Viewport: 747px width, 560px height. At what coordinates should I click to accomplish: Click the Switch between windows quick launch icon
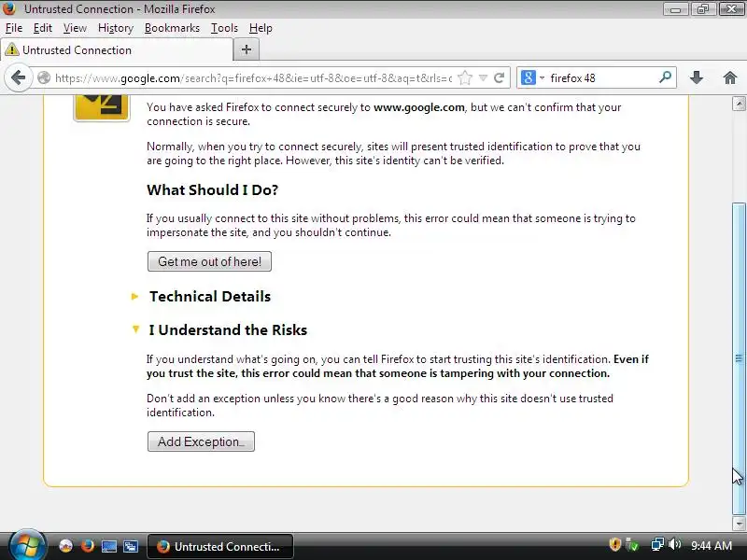pyautogui.click(x=131, y=546)
